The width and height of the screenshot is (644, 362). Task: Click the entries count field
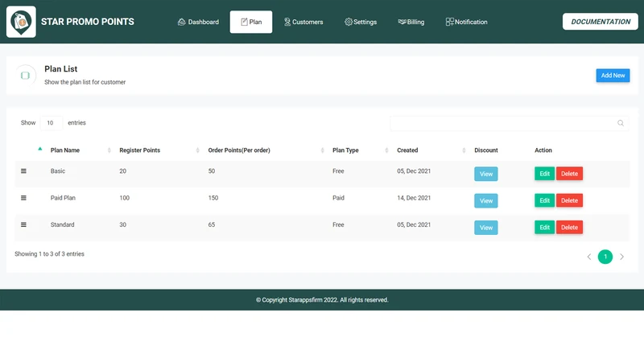[x=52, y=123]
